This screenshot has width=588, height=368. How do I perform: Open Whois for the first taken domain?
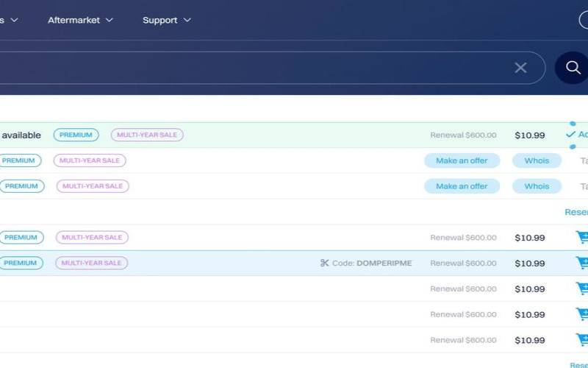[537, 160]
